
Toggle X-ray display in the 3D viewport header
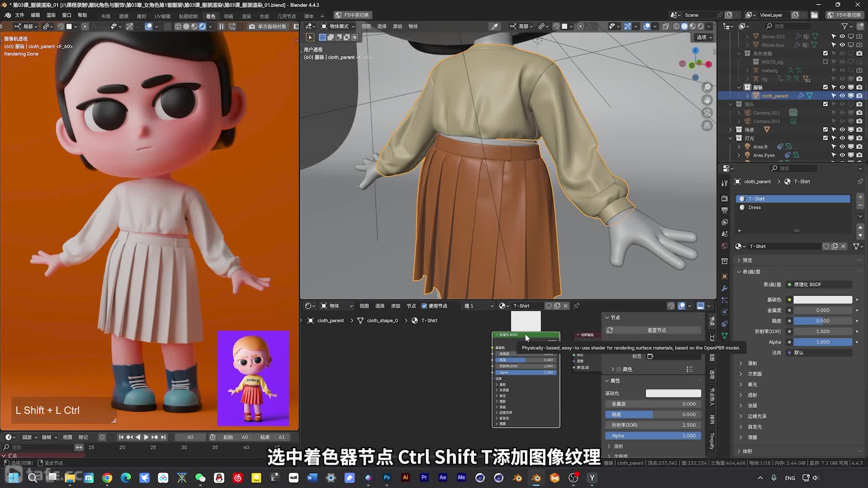[665, 26]
